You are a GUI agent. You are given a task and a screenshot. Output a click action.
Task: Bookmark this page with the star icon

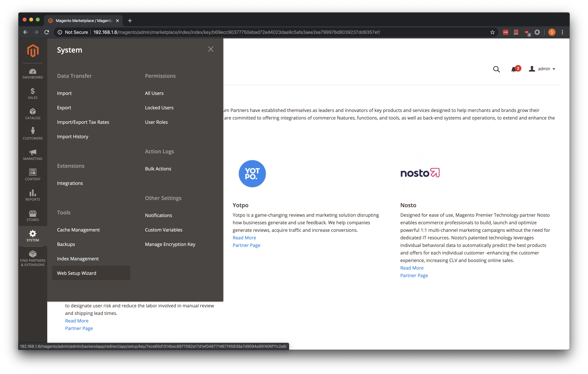[x=492, y=32]
